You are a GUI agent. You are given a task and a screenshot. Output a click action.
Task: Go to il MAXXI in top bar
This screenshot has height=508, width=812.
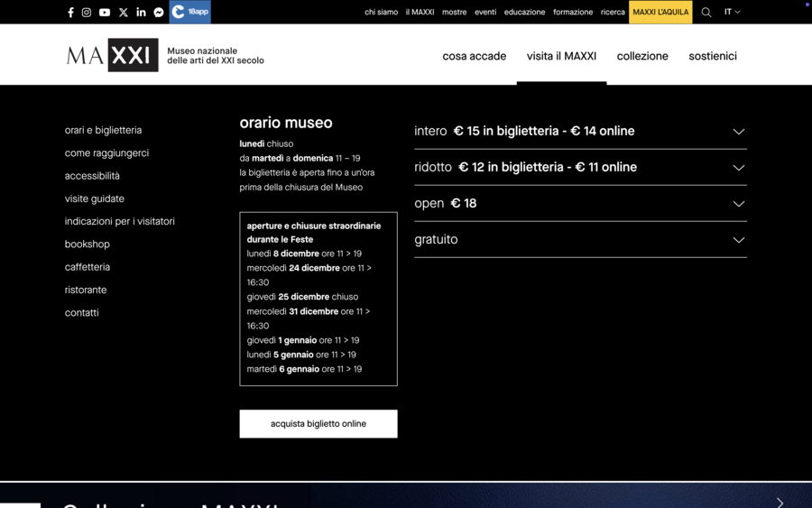click(x=420, y=12)
